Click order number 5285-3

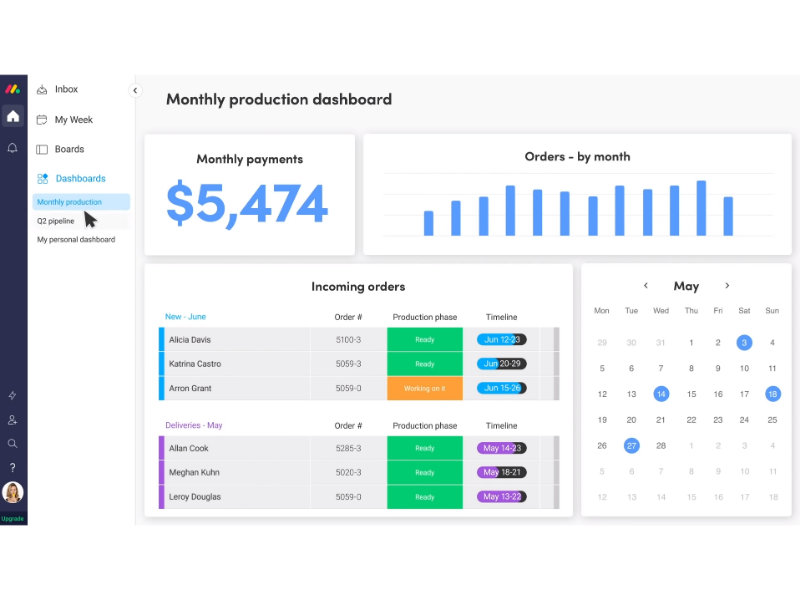[348, 448]
